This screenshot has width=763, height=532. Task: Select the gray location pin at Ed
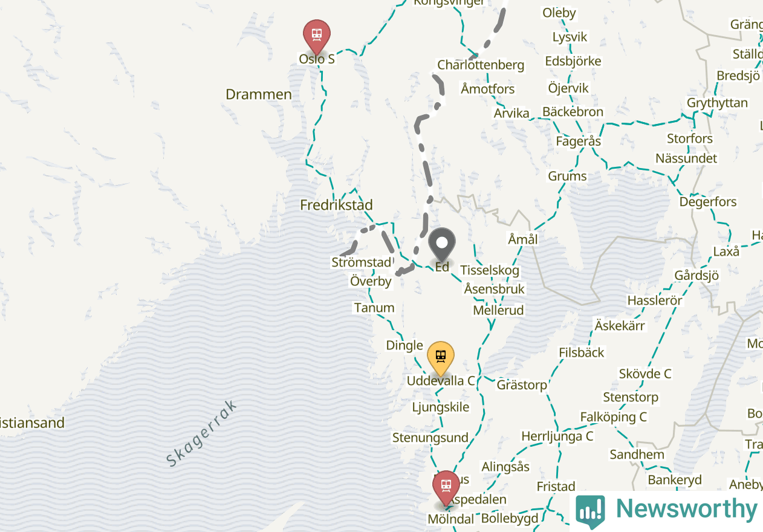coord(442,244)
